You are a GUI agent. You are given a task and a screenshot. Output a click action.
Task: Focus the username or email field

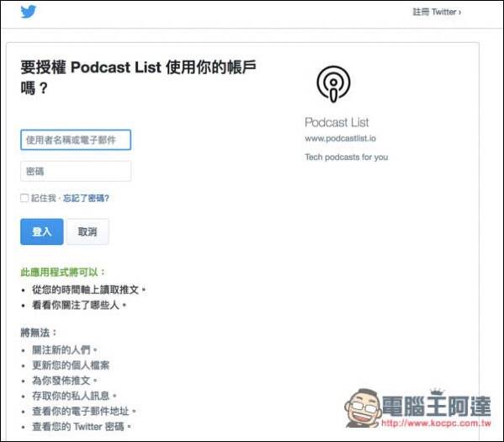click(76, 140)
